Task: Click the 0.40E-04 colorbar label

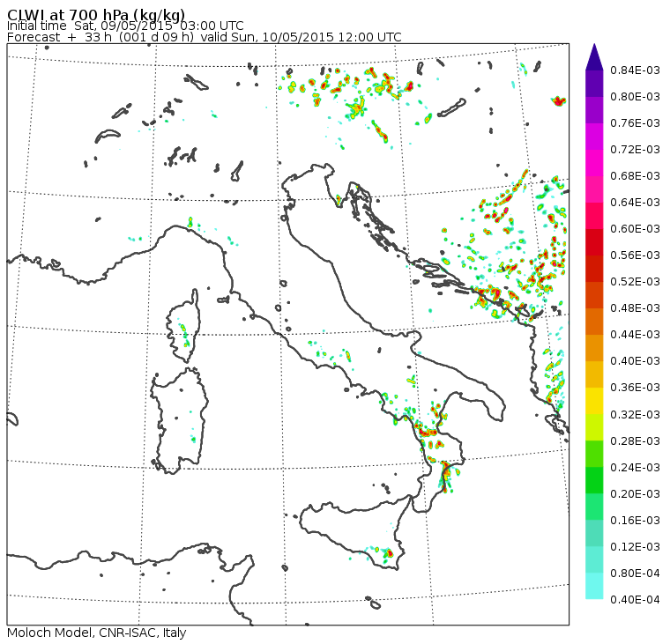Action: click(x=635, y=600)
